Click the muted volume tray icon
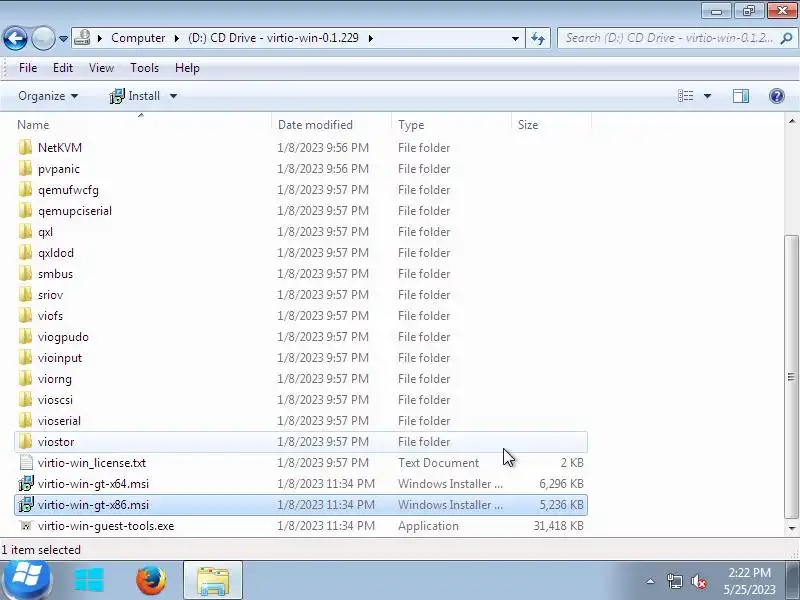Viewport: 800px width, 600px height. (x=699, y=581)
